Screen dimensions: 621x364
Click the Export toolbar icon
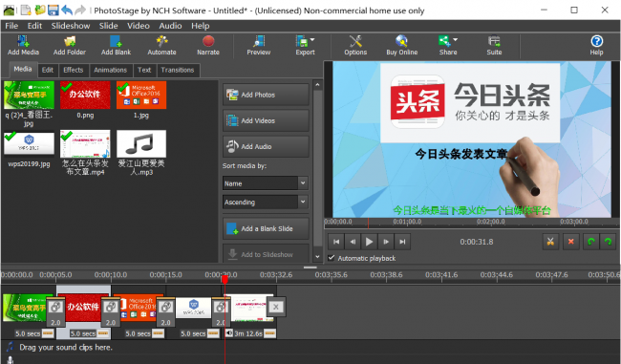click(304, 45)
